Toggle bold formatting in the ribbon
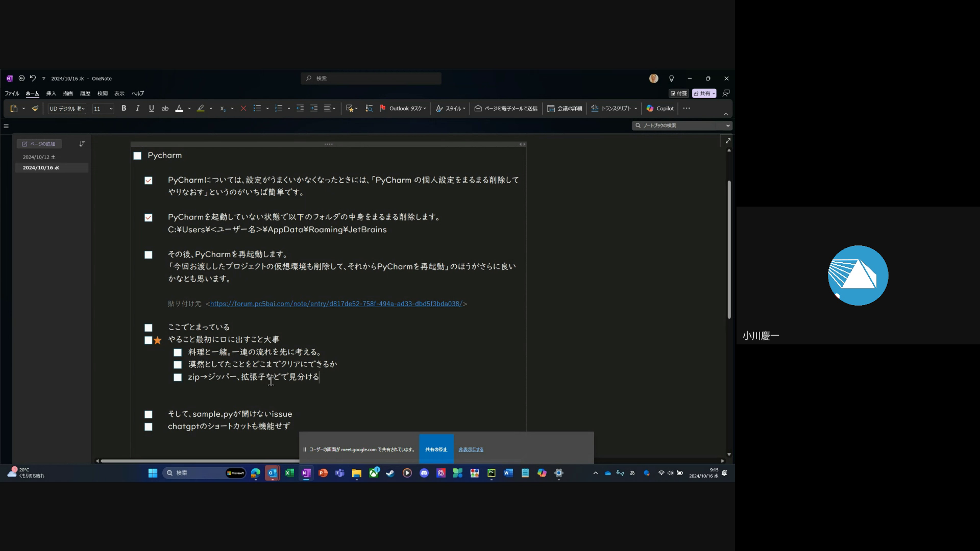 click(x=124, y=108)
